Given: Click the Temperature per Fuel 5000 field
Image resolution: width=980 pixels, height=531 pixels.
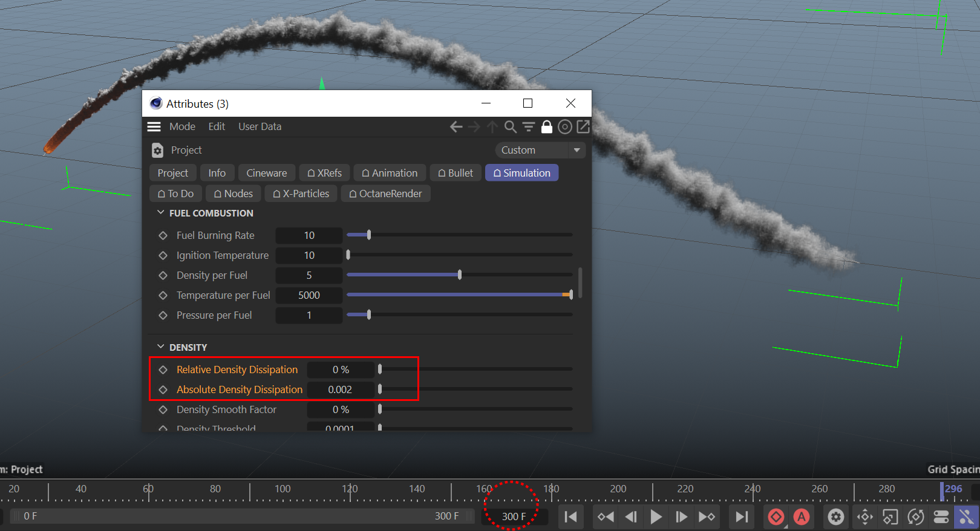Looking at the screenshot, I should pyautogui.click(x=309, y=295).
